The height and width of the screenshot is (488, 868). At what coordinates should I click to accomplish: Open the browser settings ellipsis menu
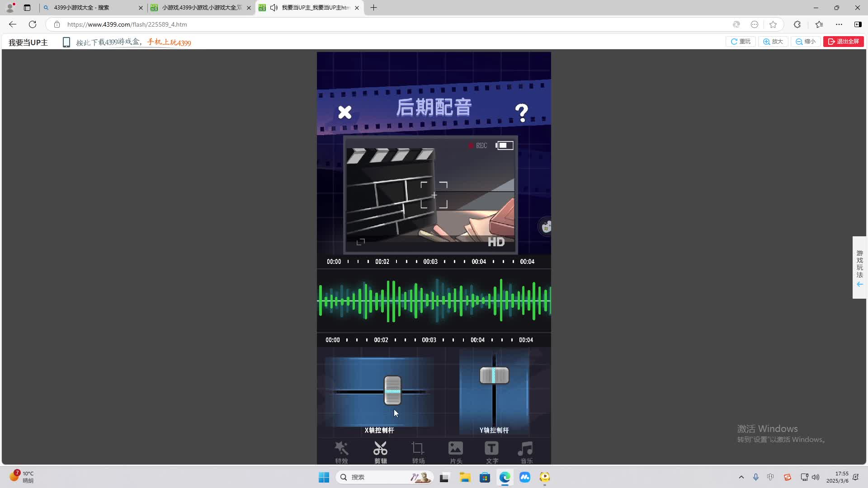click(x=840, y=24)
